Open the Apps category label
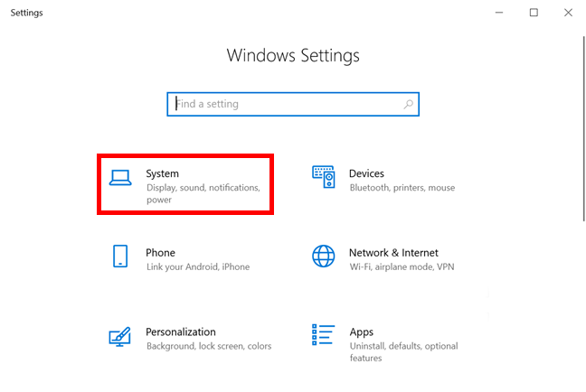 point(362,332)
